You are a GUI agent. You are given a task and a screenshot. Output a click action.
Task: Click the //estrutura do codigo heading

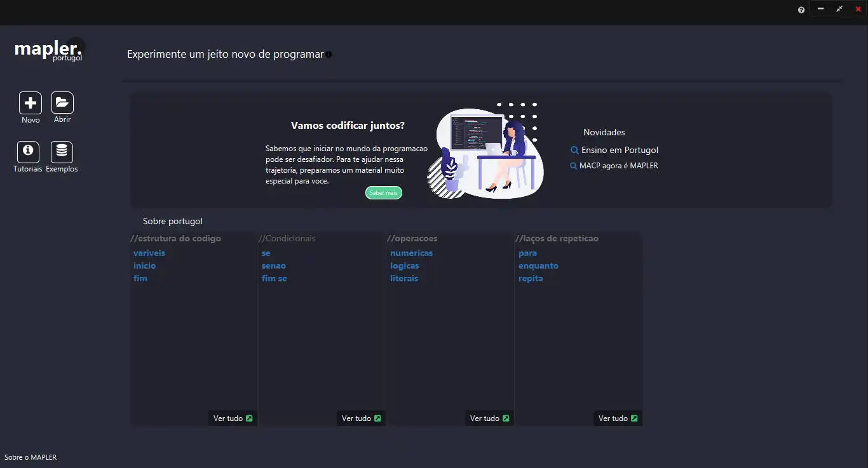pos(175,239)
